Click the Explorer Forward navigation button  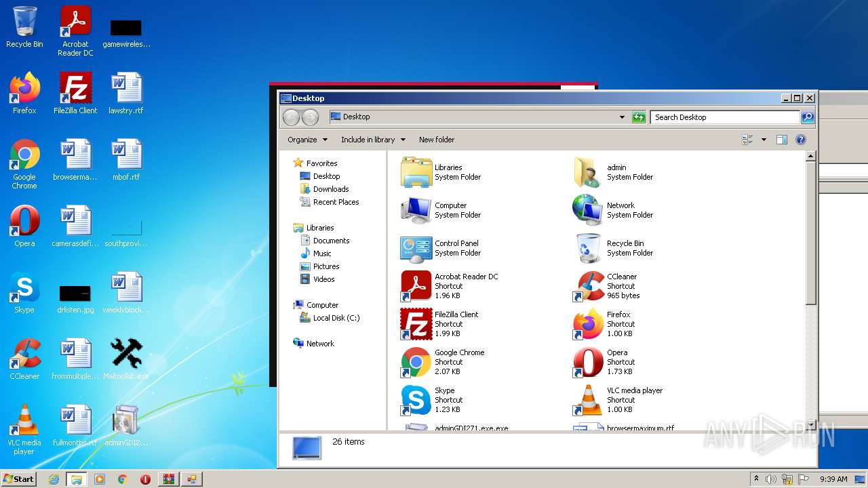tap(310, 117)
